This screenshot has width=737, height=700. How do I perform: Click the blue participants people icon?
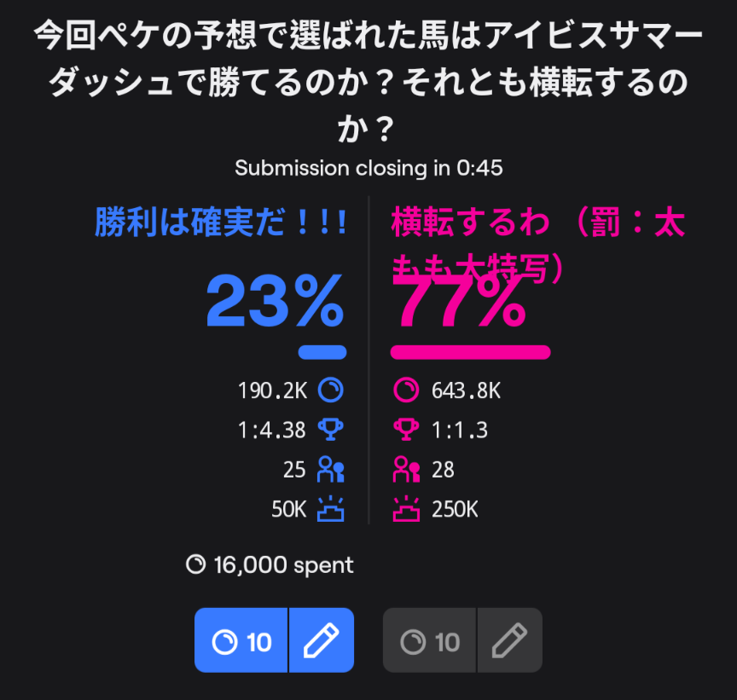point(330,469)
